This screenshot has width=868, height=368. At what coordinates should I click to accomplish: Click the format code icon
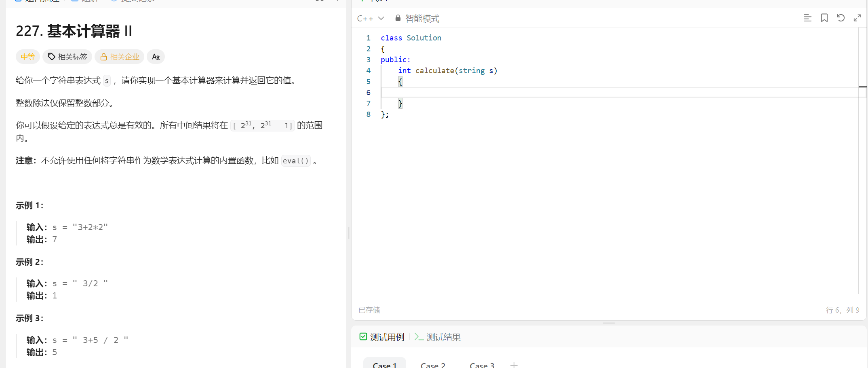tap(807, 18)
